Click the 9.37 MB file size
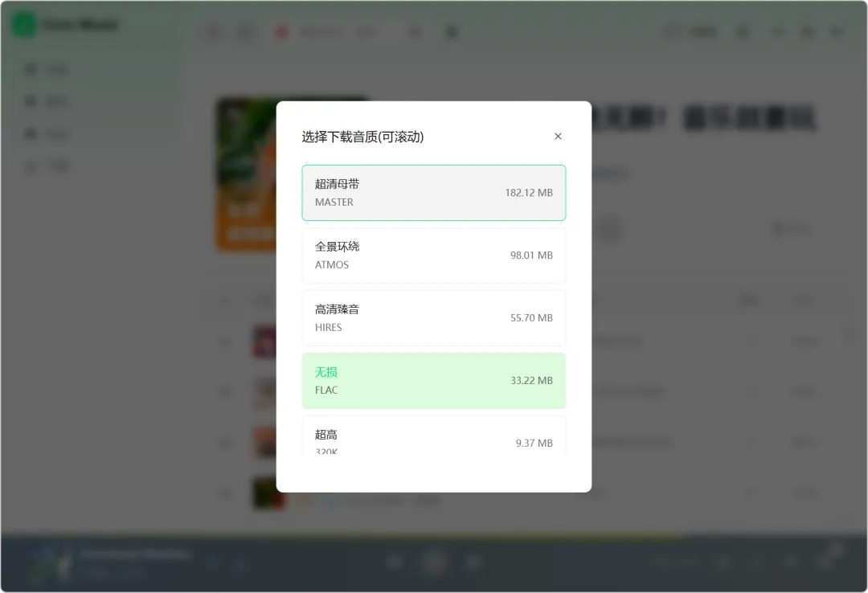This screenshot has height=593, width=868. click(534, 443)
